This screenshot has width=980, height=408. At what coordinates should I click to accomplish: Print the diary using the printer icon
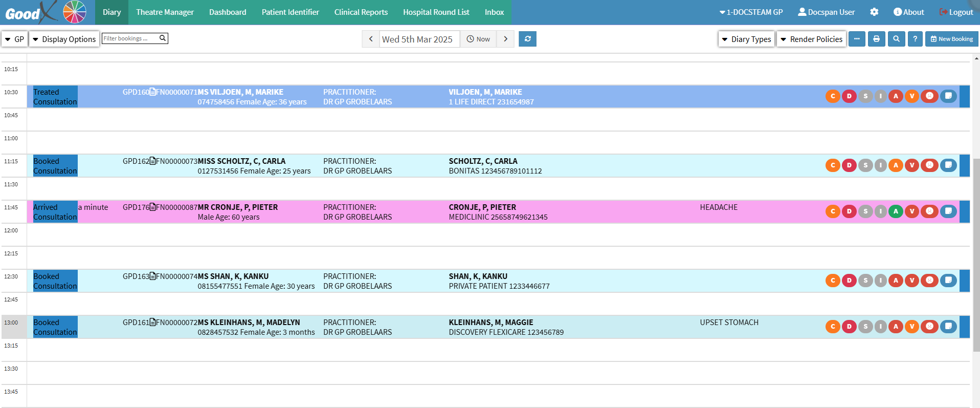tap(876, 39)
